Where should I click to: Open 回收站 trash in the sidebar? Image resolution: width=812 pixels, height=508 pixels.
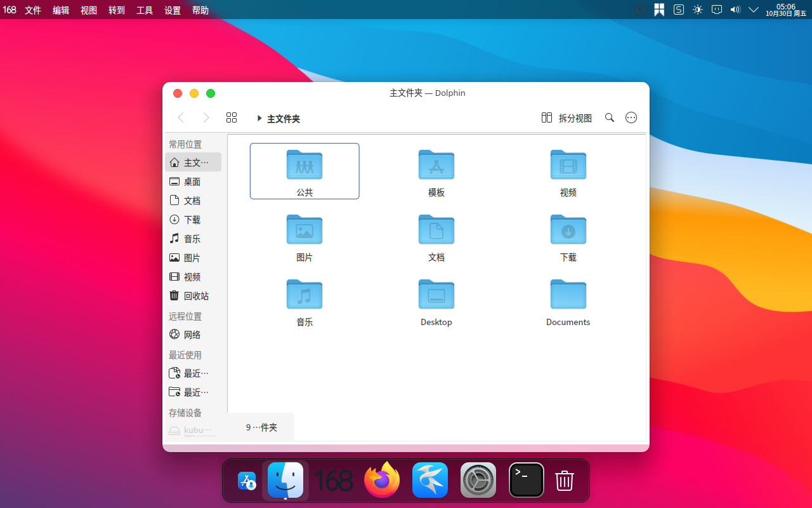pos(193,296)
